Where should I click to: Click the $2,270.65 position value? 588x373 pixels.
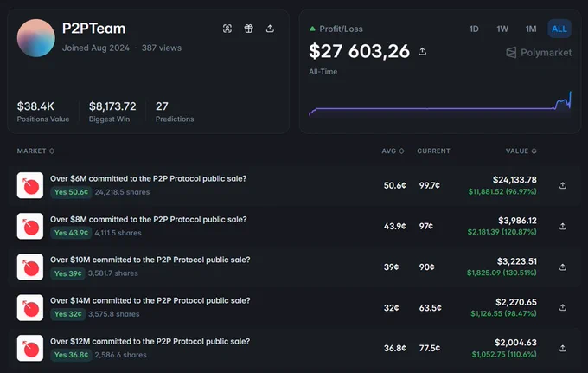click(516, 302)
